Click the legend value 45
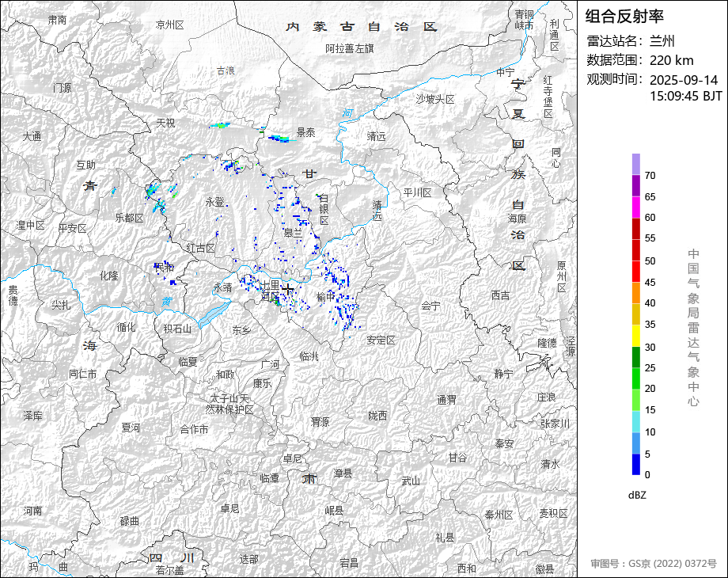 650,283
